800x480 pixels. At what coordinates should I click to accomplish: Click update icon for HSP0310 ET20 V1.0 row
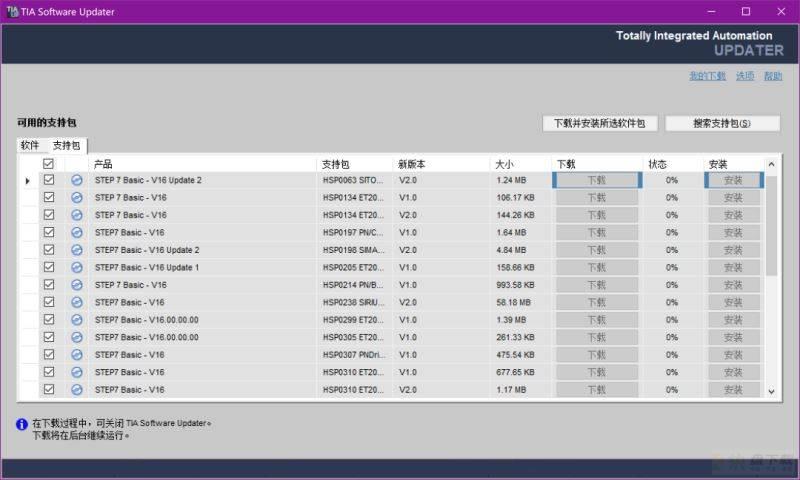pos(77,372)
